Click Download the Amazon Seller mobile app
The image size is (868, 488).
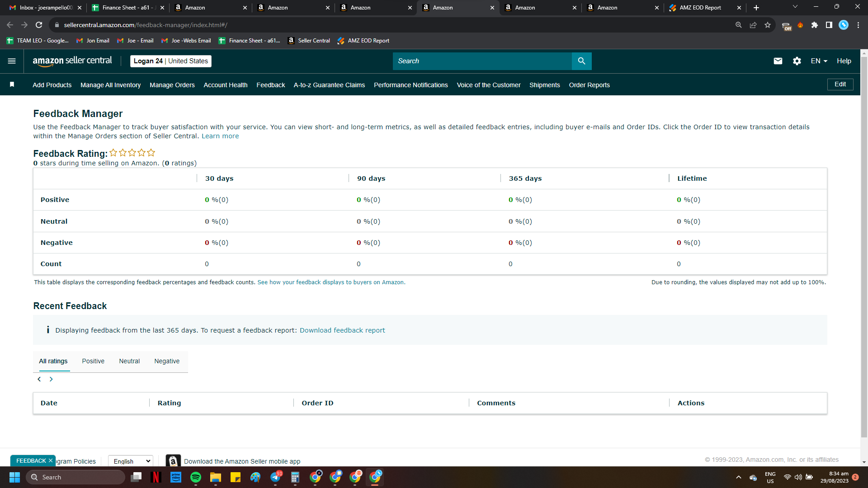click(242, 461)
